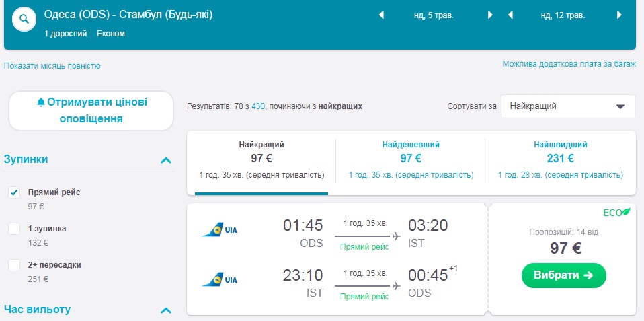Screen dimensions: 644x321
Task: Collapse the Зупинки filter section
Action: coord(166,160)
